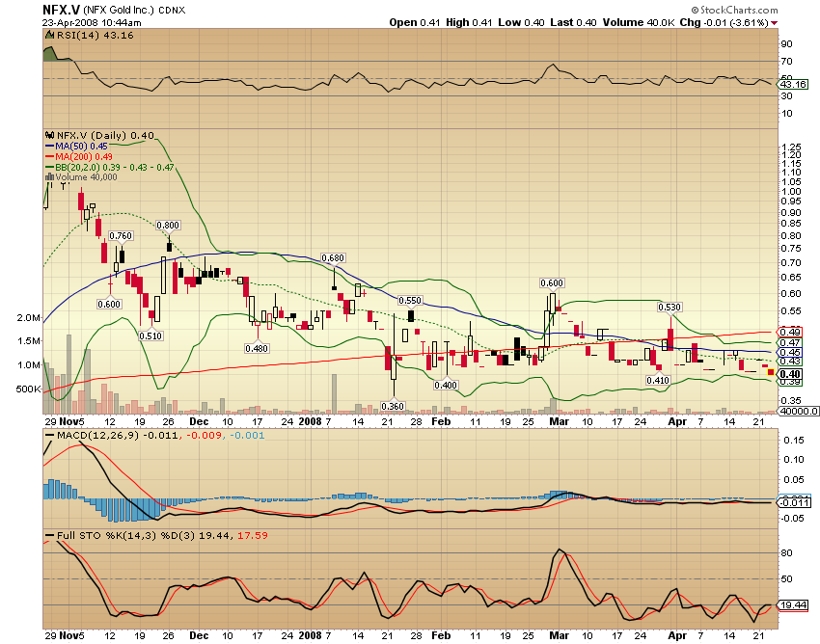Click the 0.600 price annotation flag
The image size is (820, 644).
point(551,283)
